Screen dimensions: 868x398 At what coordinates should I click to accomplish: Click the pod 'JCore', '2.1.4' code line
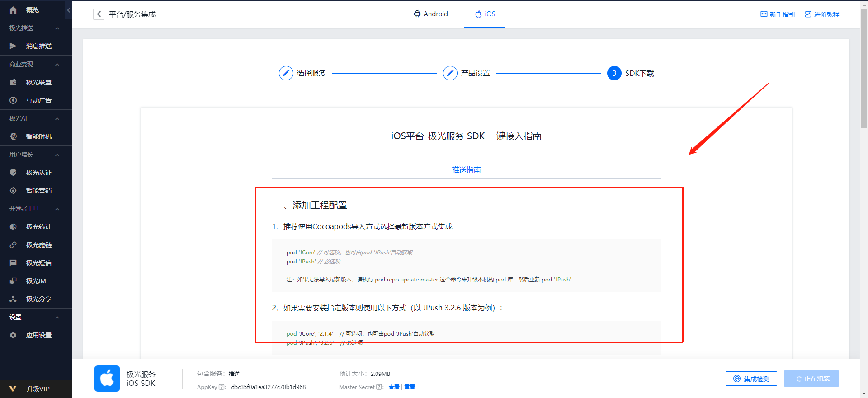point(361,333)
